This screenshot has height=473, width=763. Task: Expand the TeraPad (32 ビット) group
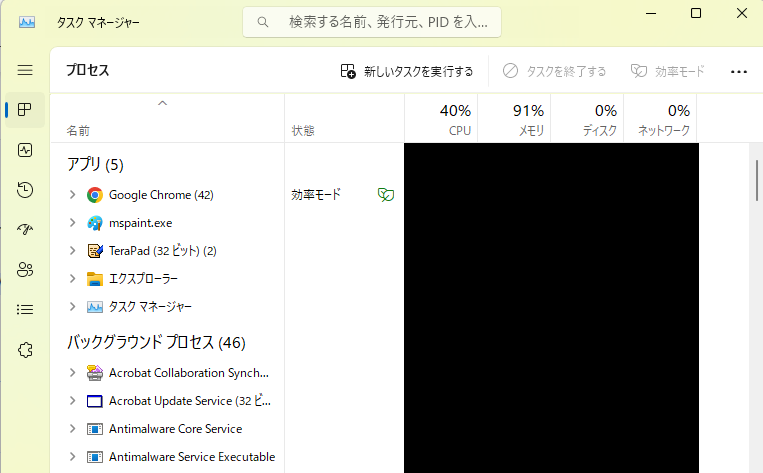coord(73,251)
